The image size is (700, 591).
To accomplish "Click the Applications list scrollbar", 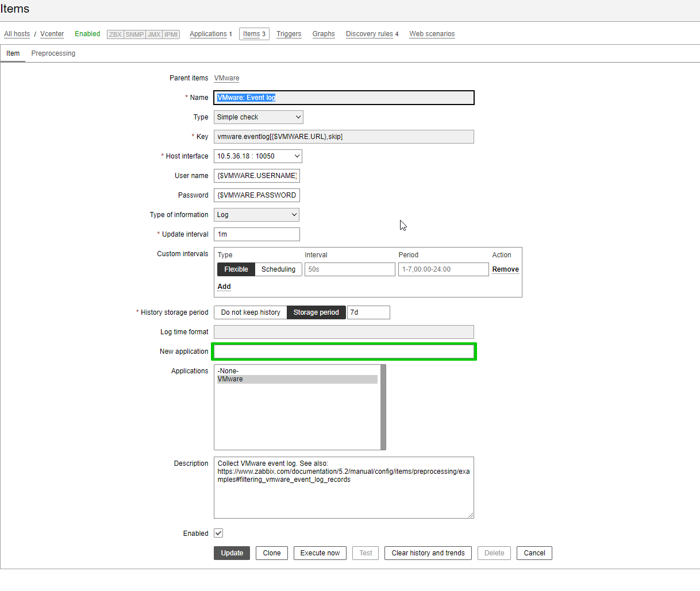I will pos(383,407).
